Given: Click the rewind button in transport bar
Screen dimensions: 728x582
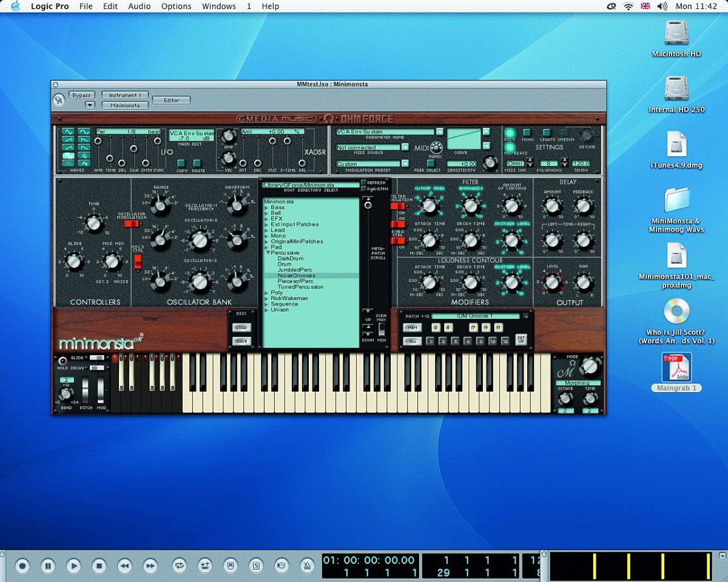Looking at the screenshot, I should [x=124, y=566].
